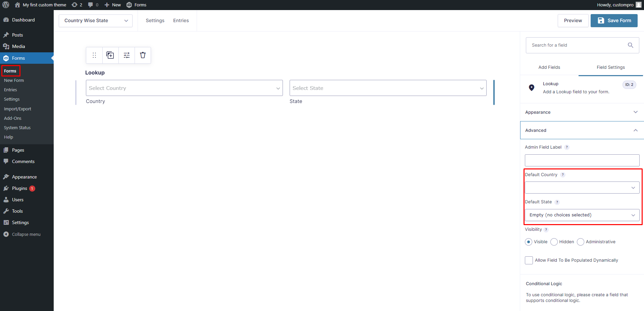
Task: Click the Preview button
Action: pos(573,20)
